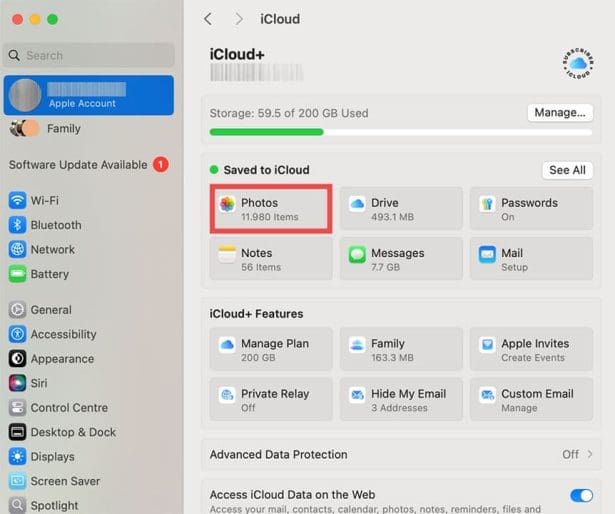Go forward with the right chevron

(238, 19)
